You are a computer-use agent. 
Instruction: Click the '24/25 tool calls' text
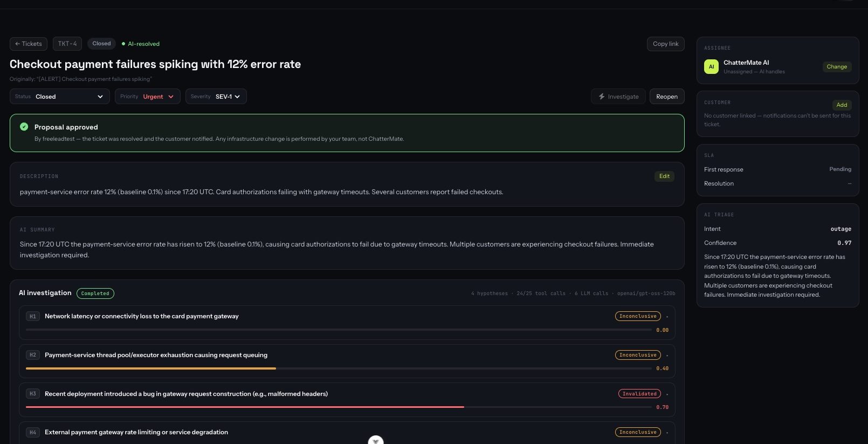coord(541,293)
